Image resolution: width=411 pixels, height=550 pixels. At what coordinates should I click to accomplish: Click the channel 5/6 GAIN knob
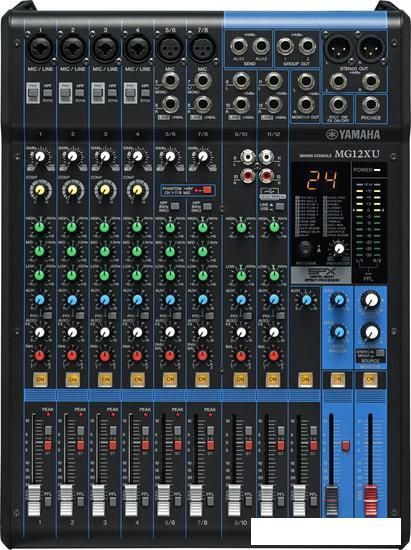tap(170, 156)
